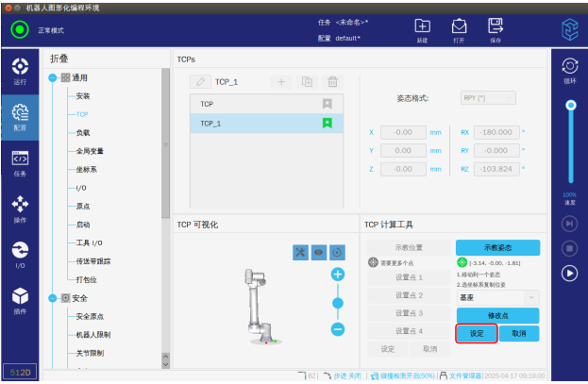Open the I/O sidebar panel
Viewport: 588px width, 384px height.
click(20, 254)
